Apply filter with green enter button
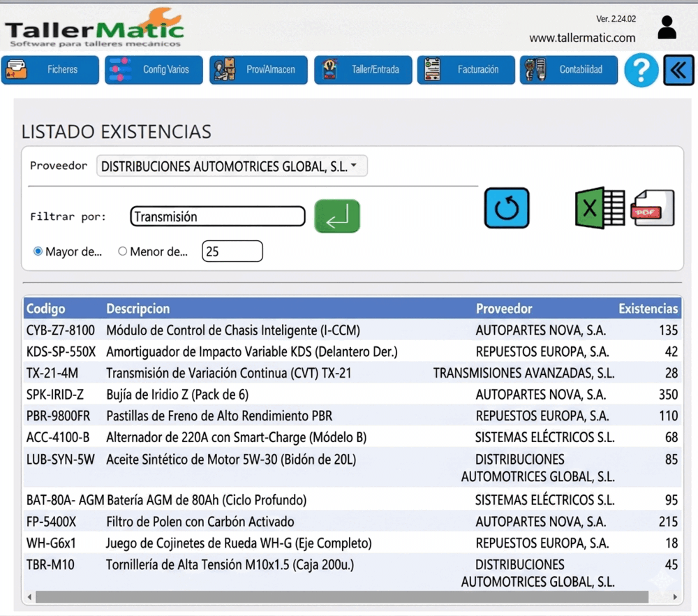Screen dimensions: 698x616 (x=337, y=216)
